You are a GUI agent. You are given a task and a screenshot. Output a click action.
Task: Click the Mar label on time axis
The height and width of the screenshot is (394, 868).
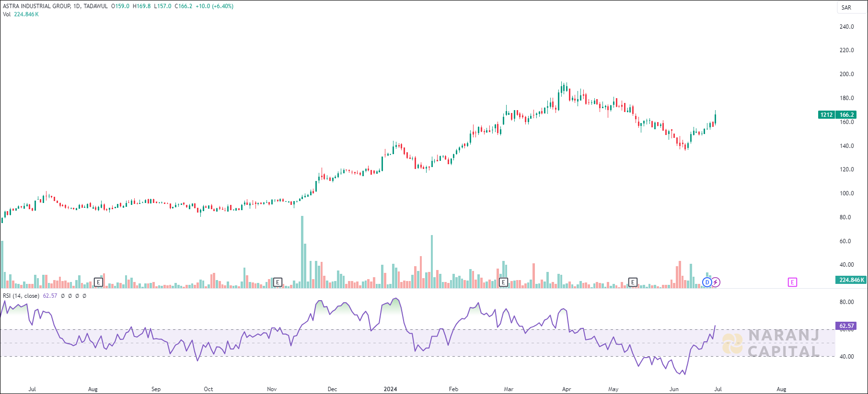[509, 389]
